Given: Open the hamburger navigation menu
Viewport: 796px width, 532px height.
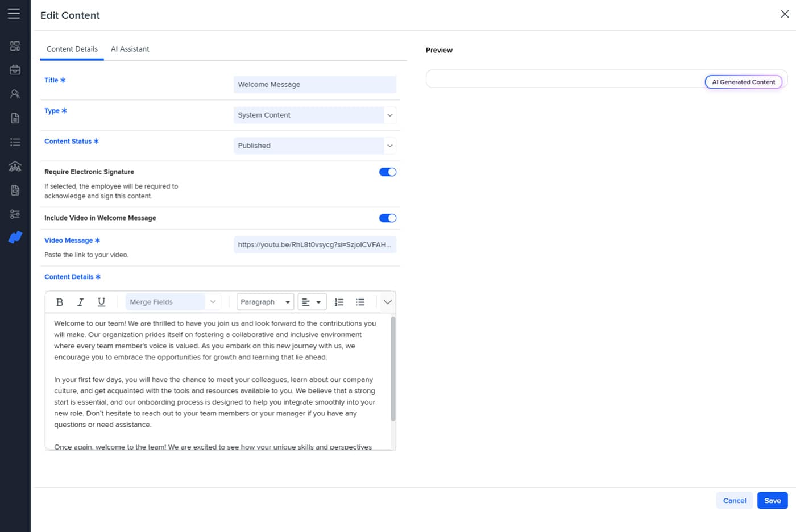Looking at the screenshot, I should point(14,14).
